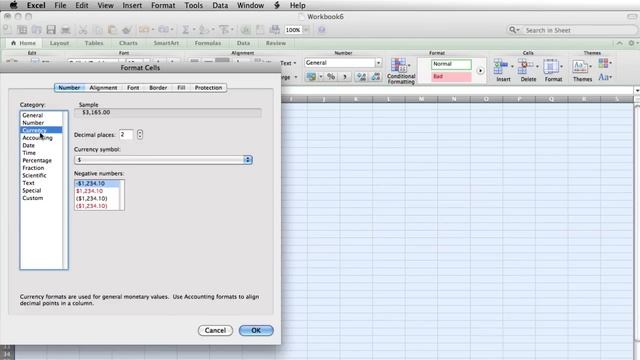The image size is (640, 360).
Task: Click the Save icon in the toolbar
Action: [x=51, y=30]
